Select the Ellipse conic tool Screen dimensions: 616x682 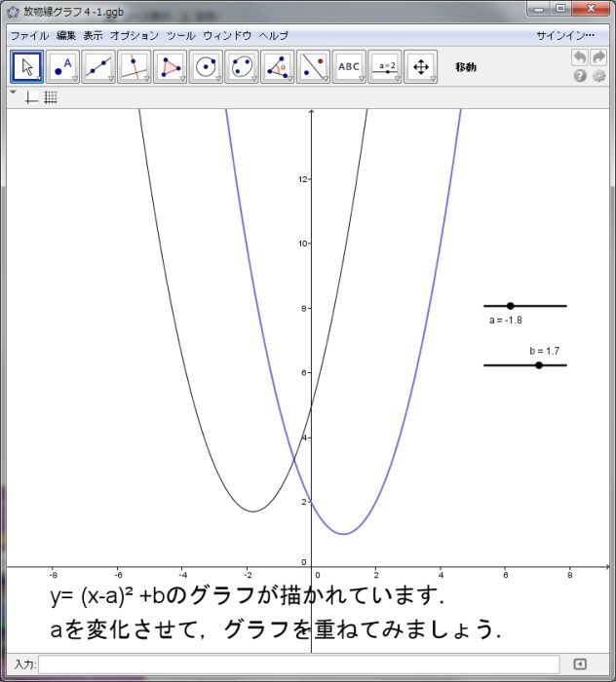click(x=242, y=67)
